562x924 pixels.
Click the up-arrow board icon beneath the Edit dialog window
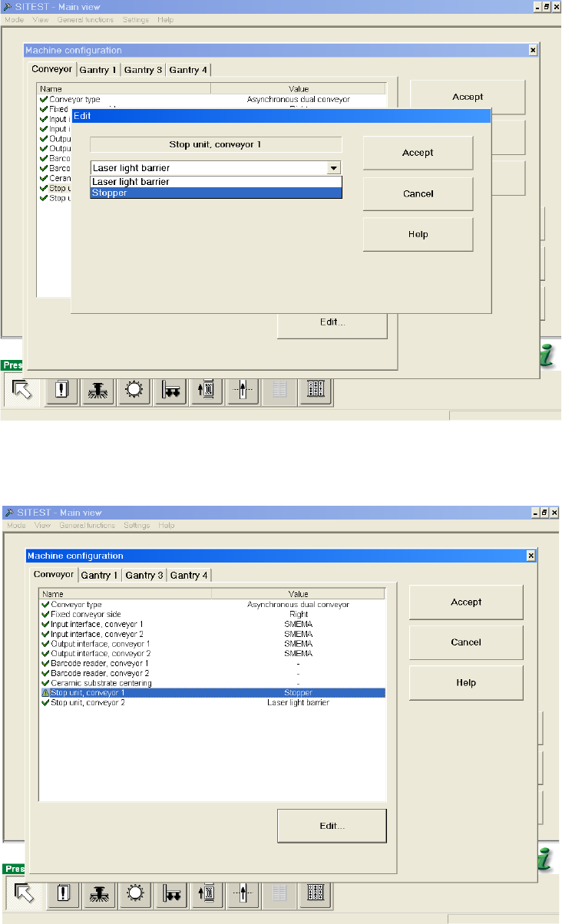(x=206, y=390)
